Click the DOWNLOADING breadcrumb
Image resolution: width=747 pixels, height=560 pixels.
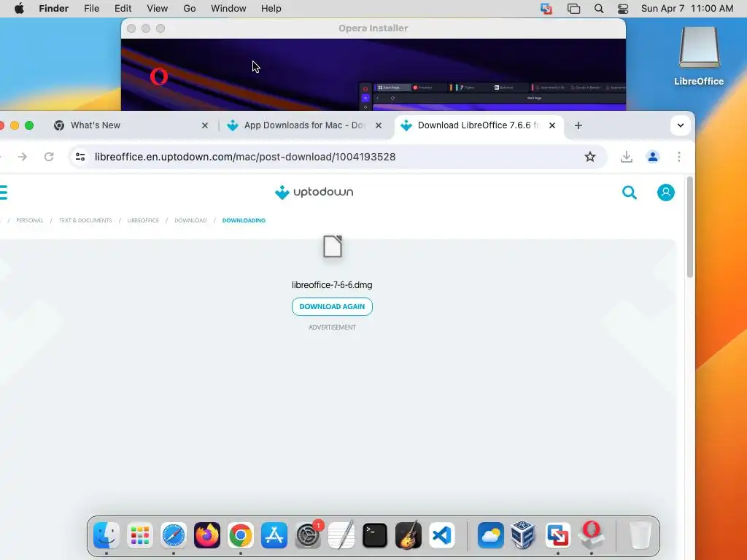coord(244,220)
